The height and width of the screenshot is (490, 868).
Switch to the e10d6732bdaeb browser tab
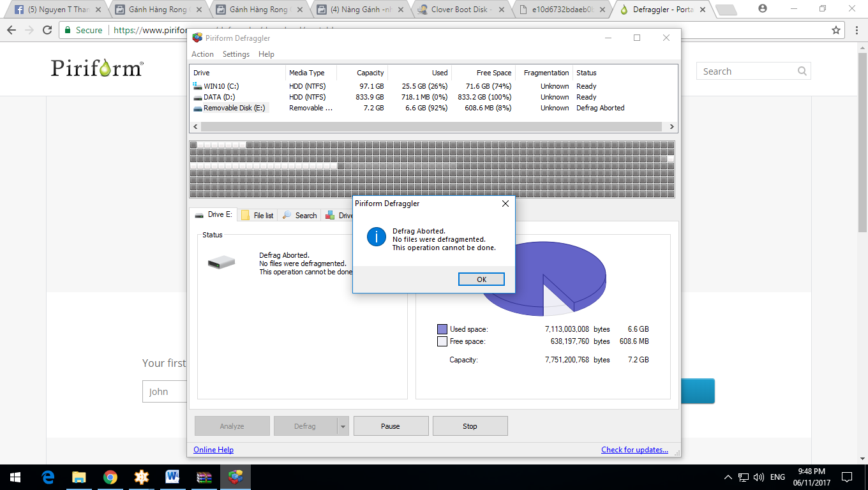[x=564, y=10]
